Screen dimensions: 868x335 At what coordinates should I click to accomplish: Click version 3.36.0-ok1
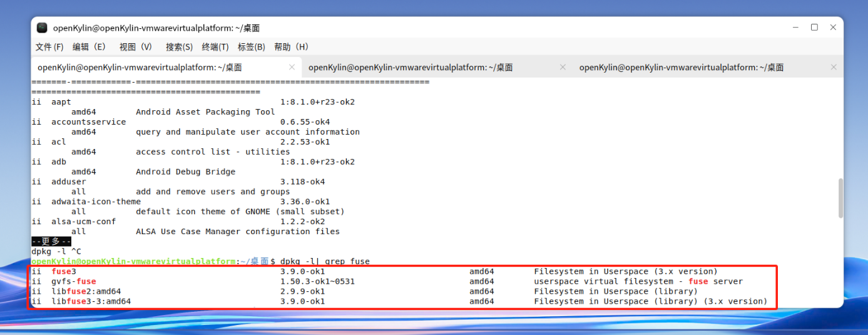(x=305, y=202)
